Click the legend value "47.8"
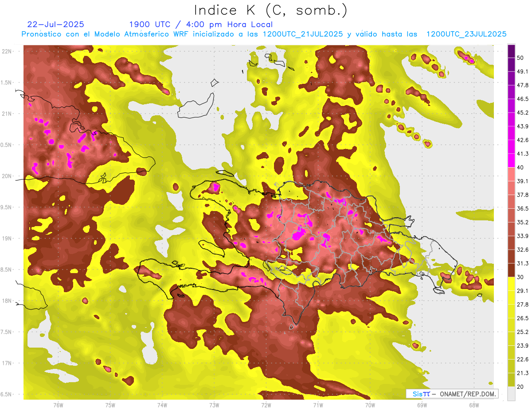The width and height of the screenshot is (532, 411). (x=523, y=85)
